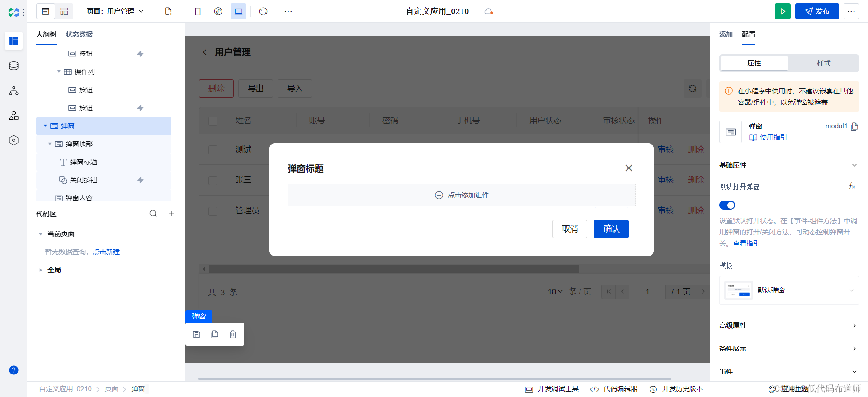Delete the selected modal component

point(233,334)
